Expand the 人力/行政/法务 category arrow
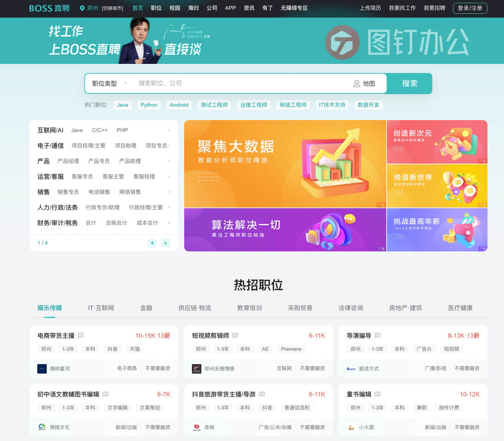The height and width of the screenshot is (441, 504). click(169, 208)
